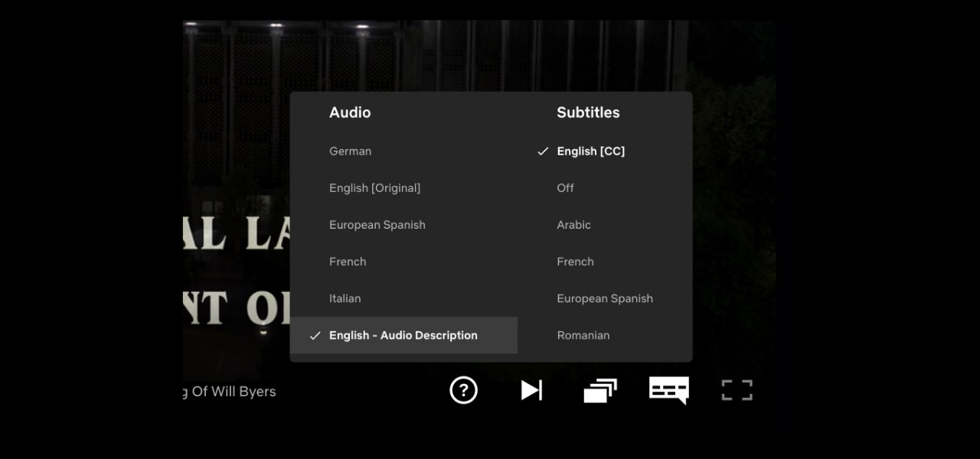This screenshot has height=459, width=980.
Task: Select European Spanish subtitles
Action: coord(604,298)
